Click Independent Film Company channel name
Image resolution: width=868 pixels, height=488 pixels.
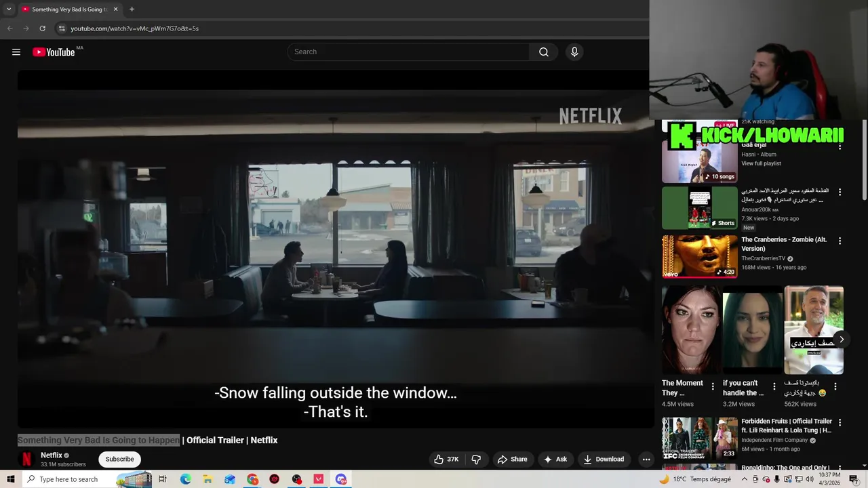point(774,441)
